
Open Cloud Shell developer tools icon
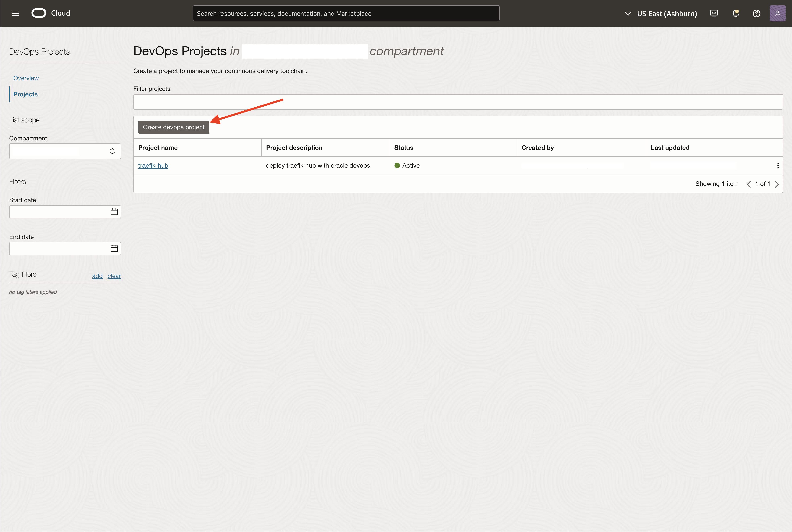coord(714,13)
